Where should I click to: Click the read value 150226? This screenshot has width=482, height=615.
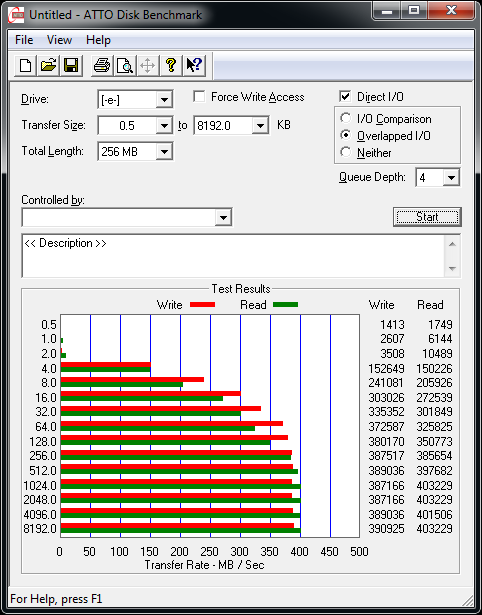click(435, 369)
